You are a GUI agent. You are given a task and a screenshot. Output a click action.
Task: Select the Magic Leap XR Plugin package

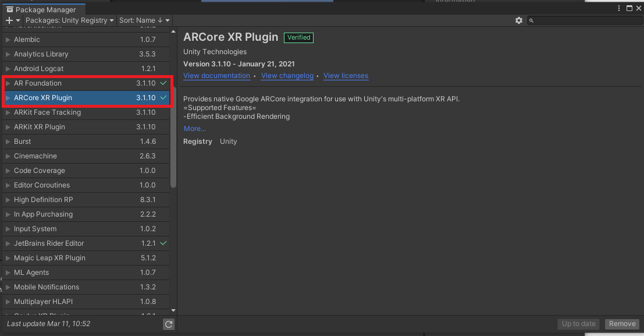click(86, 258)
